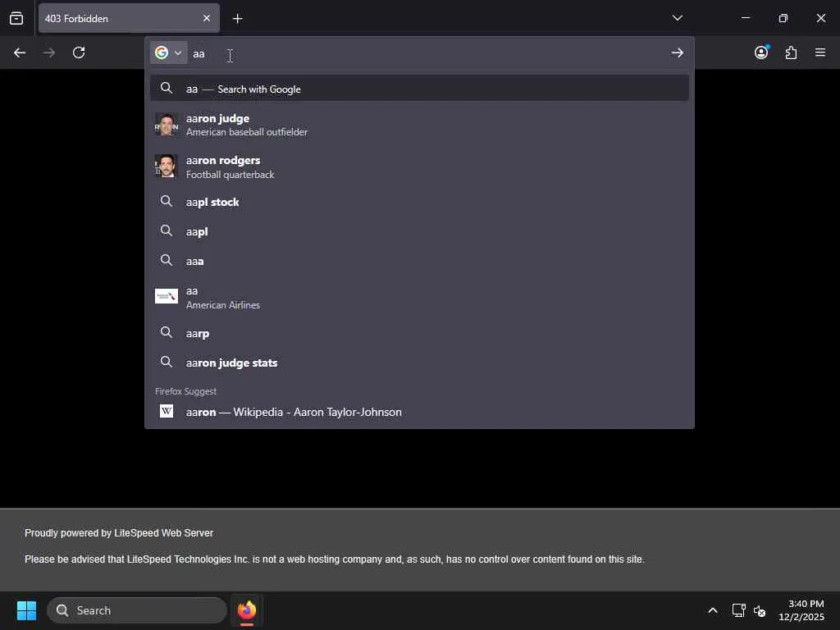The height and width of the screenshot is (630, 840).
Task: Click the 'American baseball outfielder' description text
Action: click(x=246, y=132)
